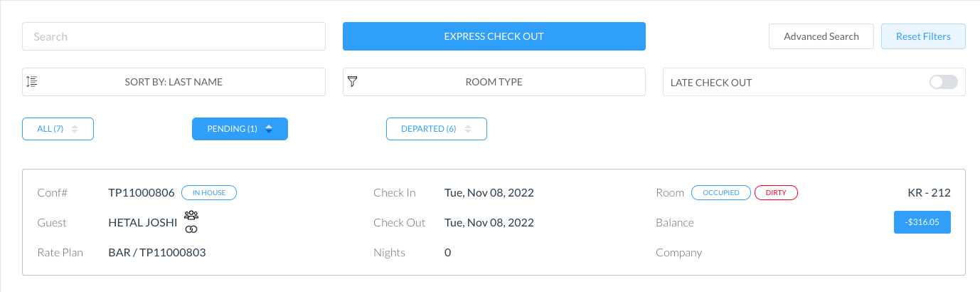Switch to the DEPARTED (6) tab
The height and width of the screenshot is (292, 980).
(x=428, y=129)
